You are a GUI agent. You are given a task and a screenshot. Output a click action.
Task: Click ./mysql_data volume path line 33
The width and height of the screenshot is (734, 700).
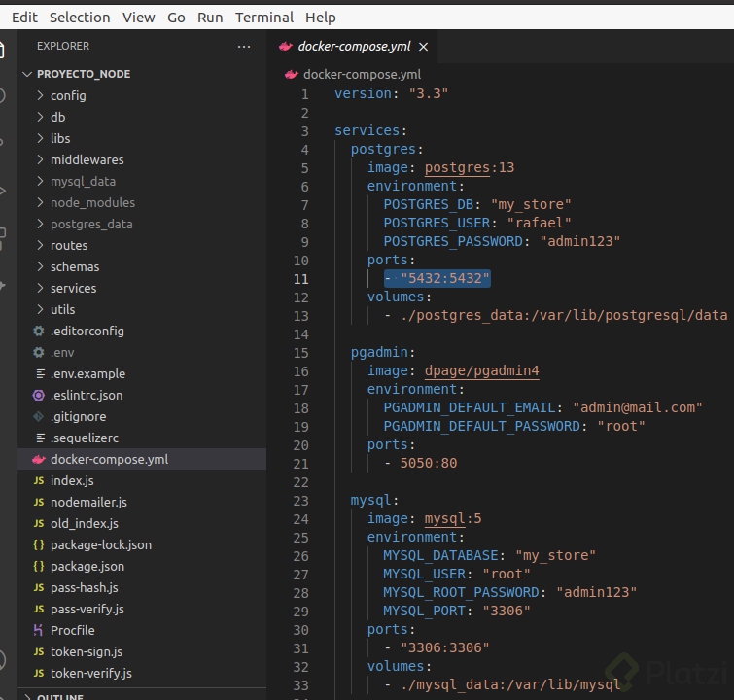[x=510, y=685]
